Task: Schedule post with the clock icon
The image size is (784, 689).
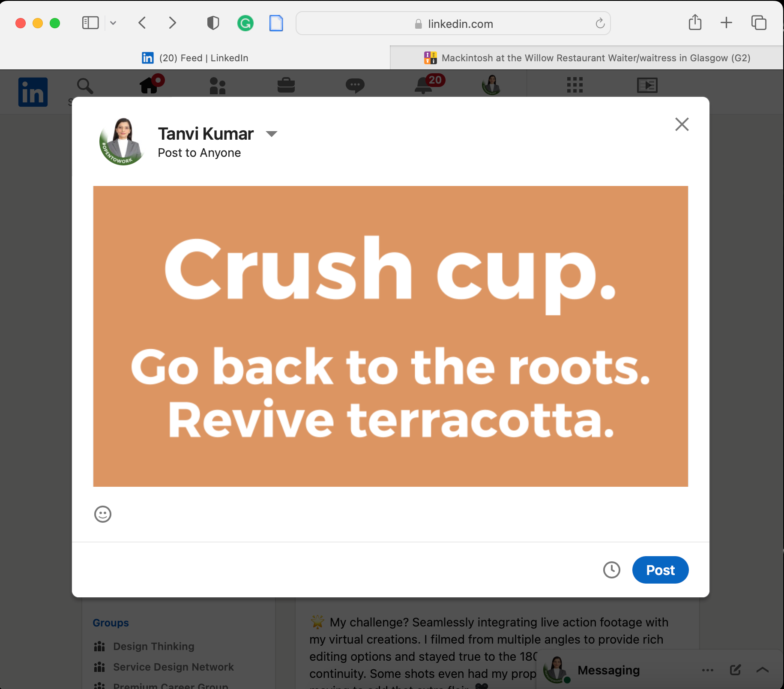Action: tap(612, 570)
